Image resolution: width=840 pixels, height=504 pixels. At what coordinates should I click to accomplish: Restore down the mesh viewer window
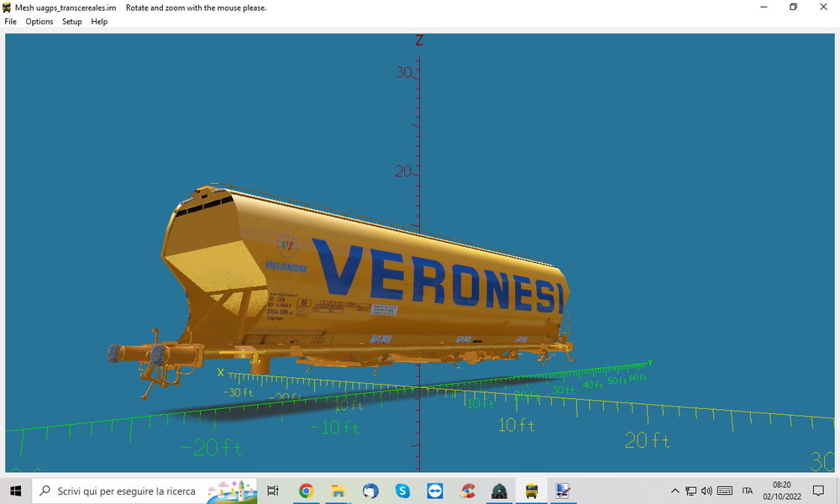click(x=794, y=7)
